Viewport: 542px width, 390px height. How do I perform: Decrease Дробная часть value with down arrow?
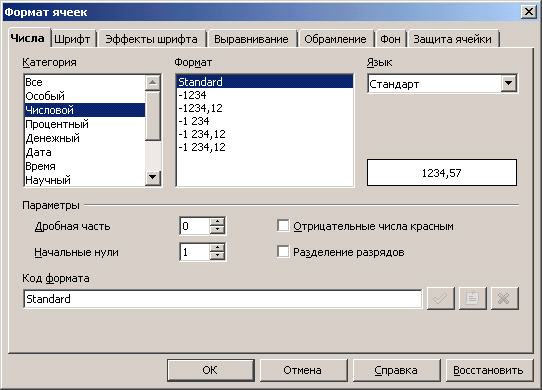[217, 230]
